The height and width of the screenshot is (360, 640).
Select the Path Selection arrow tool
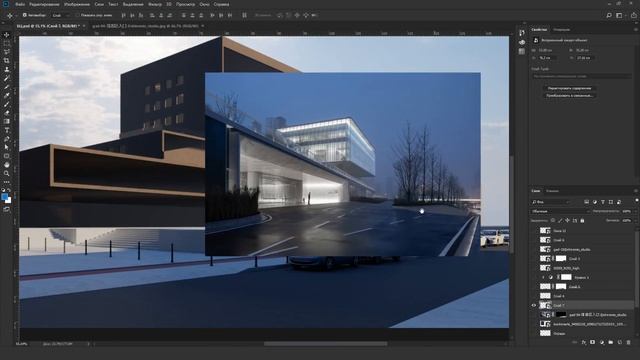click(x=7, y=147)
